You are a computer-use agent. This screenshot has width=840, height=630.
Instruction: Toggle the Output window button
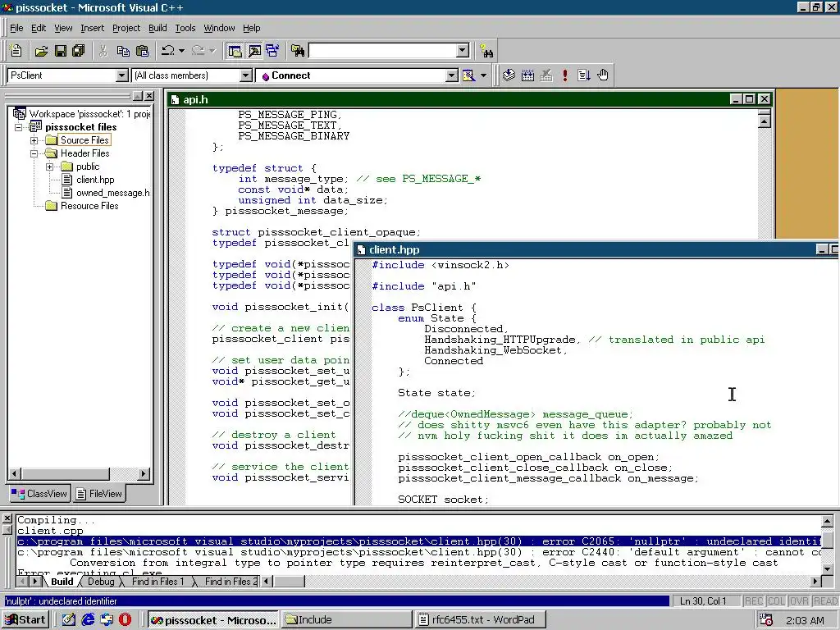click(x=254, y=51)
